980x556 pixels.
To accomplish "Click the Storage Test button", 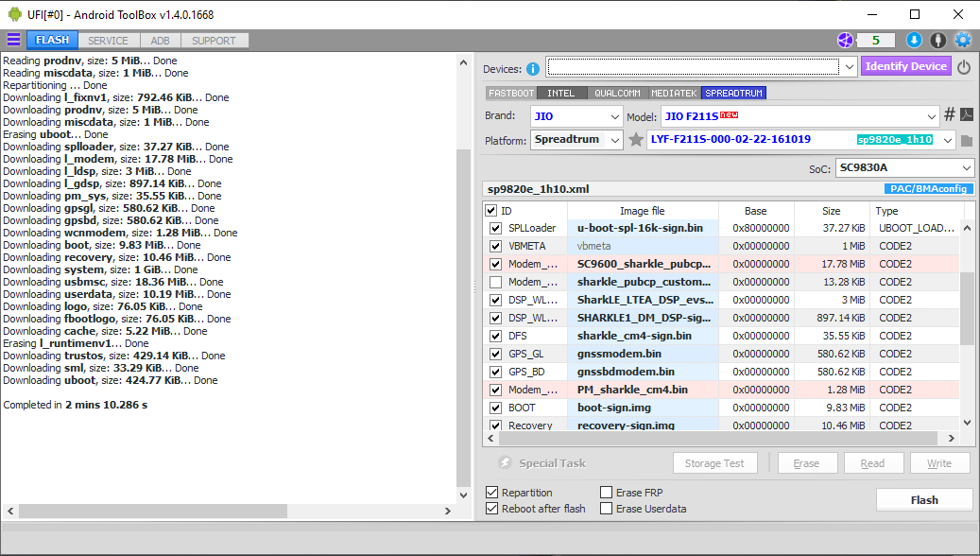I will tap(714, 463).
